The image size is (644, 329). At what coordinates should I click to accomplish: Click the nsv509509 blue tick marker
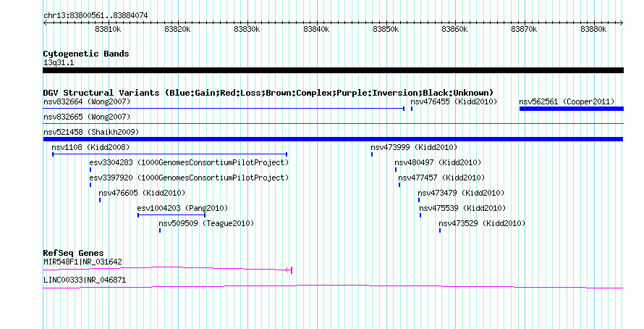(x=160, y=230)
